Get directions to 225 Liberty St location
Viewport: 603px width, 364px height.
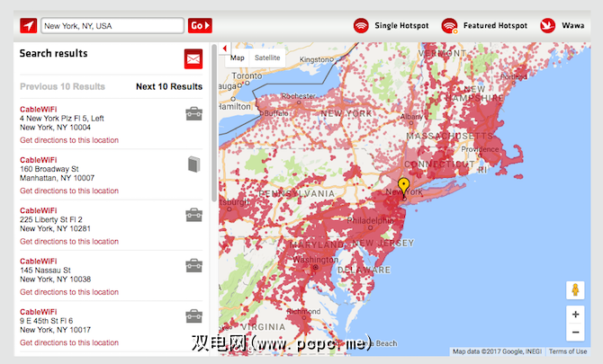click(x=69, y=242)
